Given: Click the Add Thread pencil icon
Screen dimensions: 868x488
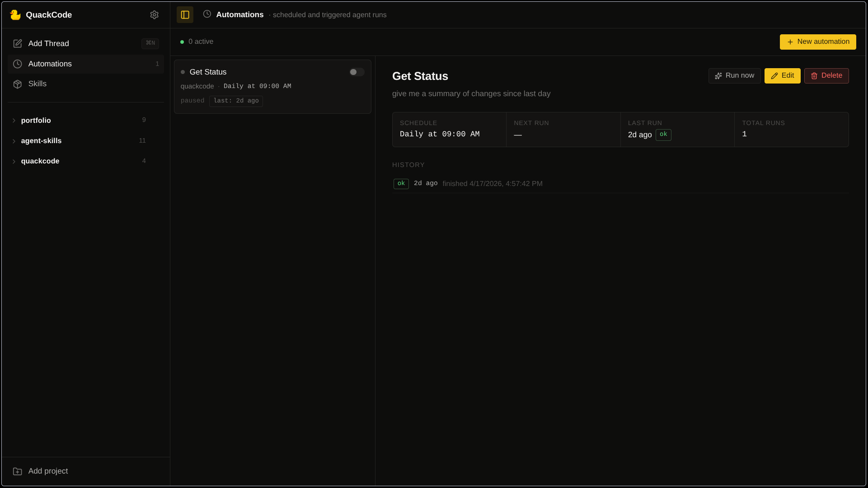Looking at the screenshot, I should pyautogui.click(x=18, y=43).
